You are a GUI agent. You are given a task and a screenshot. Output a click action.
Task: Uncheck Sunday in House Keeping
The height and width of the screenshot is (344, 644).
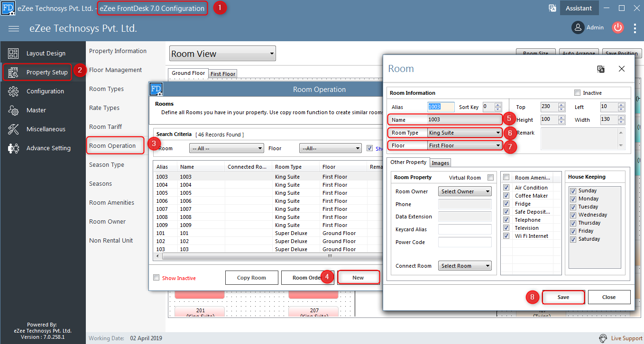[573, 190]
